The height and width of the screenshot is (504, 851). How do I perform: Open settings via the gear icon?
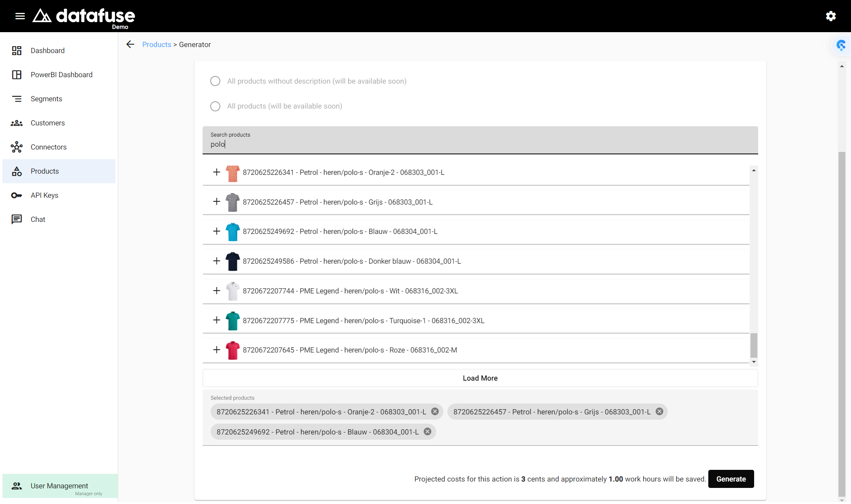[831, 16]
